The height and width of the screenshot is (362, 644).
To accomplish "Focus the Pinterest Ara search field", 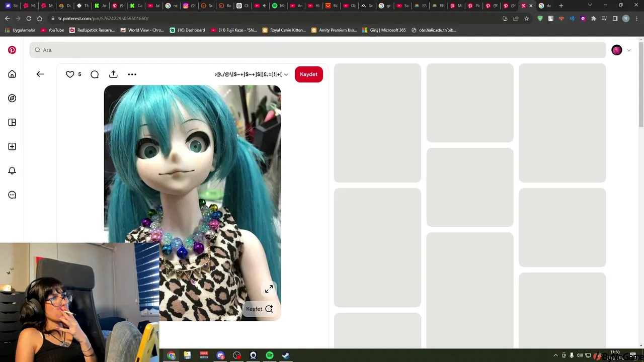I will coord(317,50).
